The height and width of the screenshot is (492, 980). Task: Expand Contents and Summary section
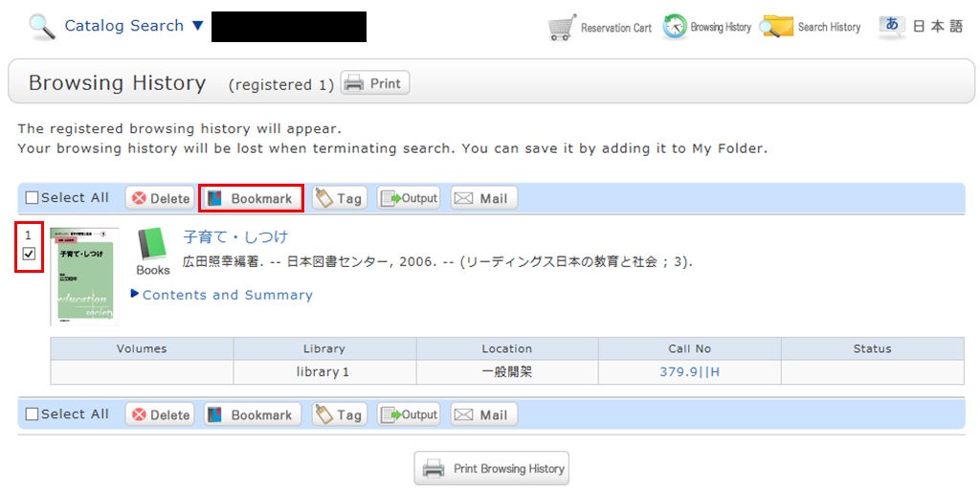(x=227, y=295)
